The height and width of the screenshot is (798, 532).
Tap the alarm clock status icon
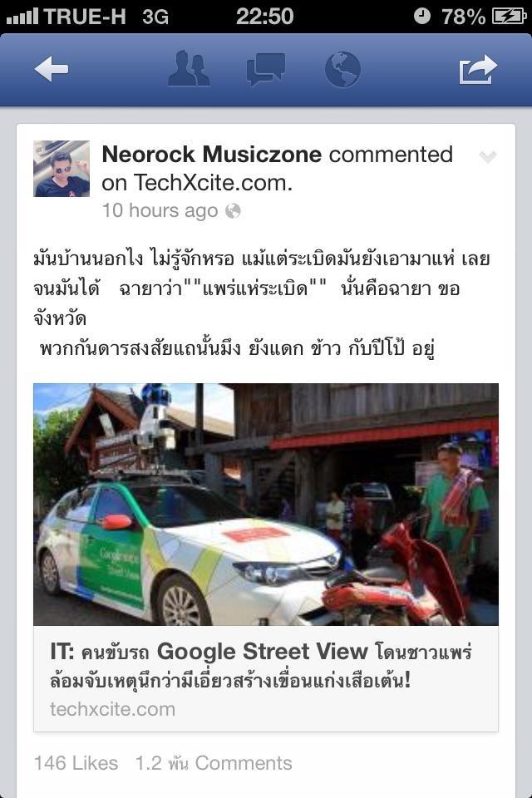[422, 16]
